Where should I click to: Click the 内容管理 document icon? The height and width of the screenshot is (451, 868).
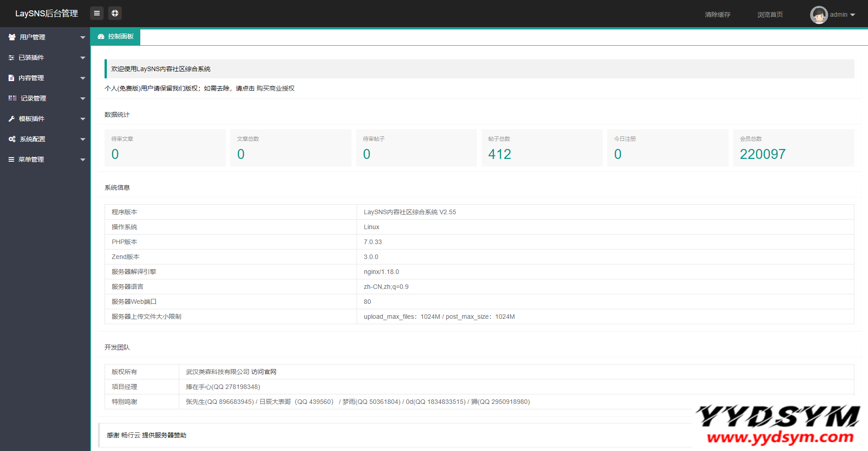tap(12, 78)
